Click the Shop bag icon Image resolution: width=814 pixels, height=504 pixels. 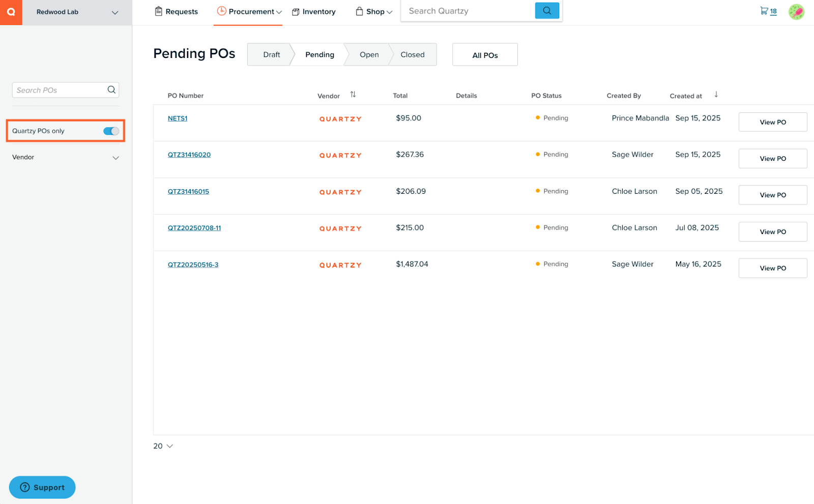point(360,11)
